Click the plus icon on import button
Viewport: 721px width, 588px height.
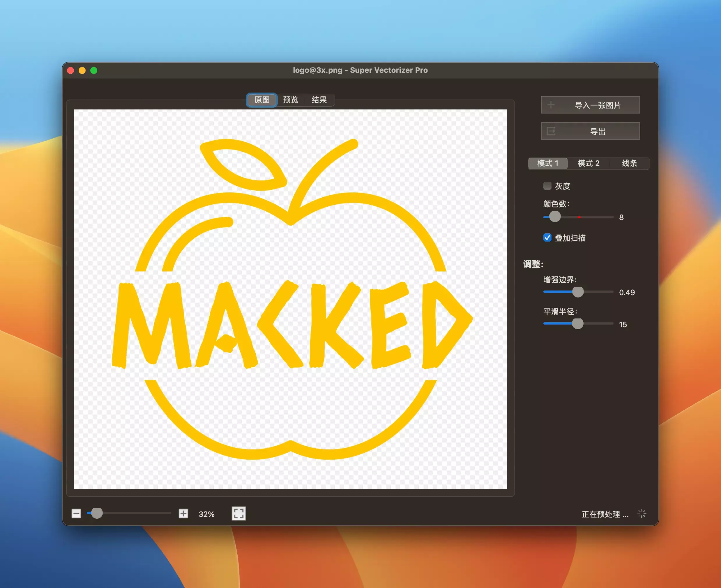click(551, 105)
